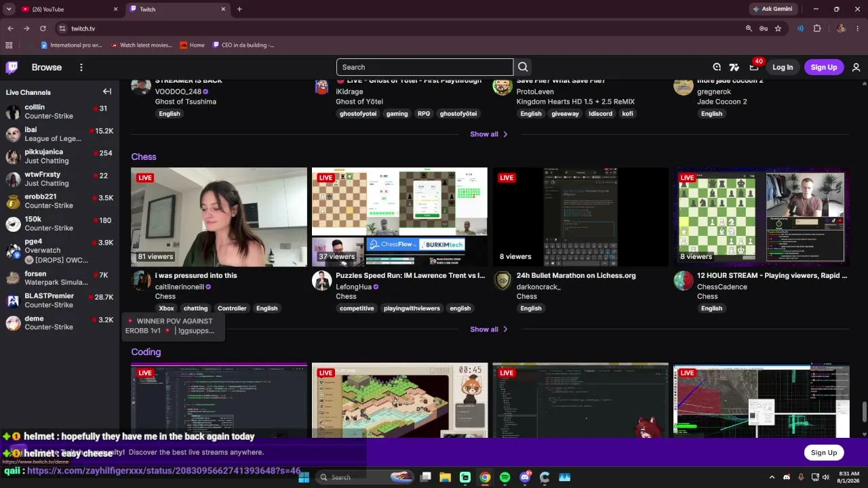Click the Log In button
Image resolution: width=868 pixels, height=488 pixels.
(783, 67)
